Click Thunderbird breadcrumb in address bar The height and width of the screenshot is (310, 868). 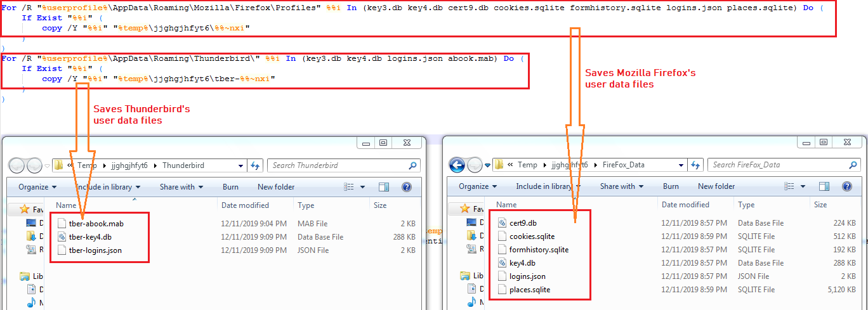coord(183,165)
